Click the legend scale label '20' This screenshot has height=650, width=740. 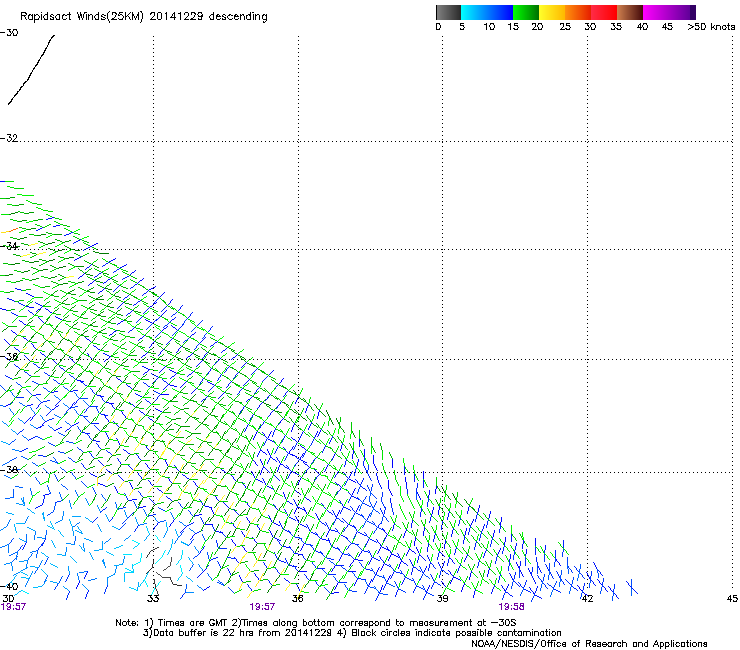[537, 27]
